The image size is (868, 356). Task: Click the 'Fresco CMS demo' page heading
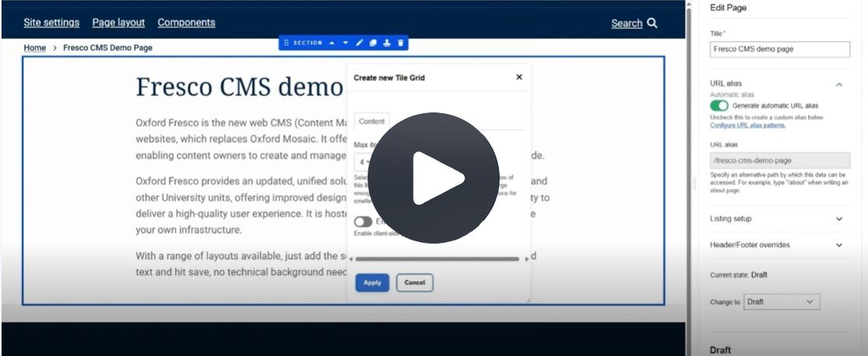239,87
